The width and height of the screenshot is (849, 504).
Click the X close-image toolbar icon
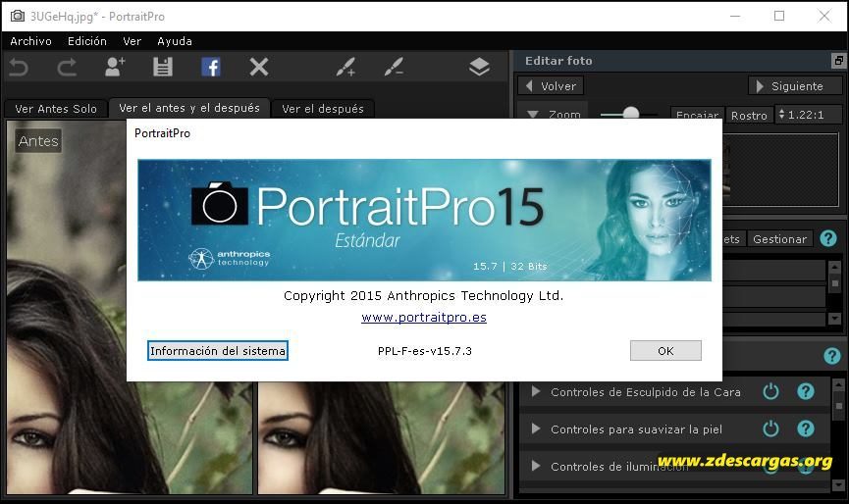click(x=259, y=67)
